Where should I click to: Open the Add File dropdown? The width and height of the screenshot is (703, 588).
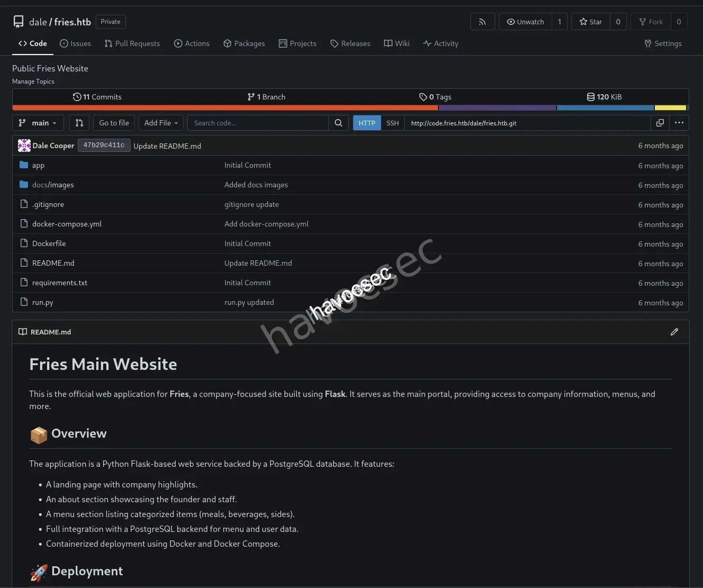161,123
